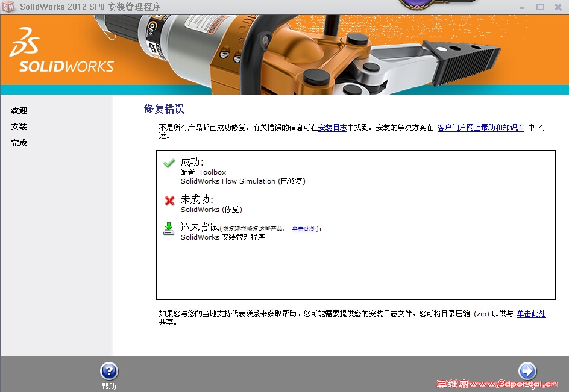Click the small 单击此处 link in 还未尝试 row
Screen dimensions: 569x392
(304, 228)
